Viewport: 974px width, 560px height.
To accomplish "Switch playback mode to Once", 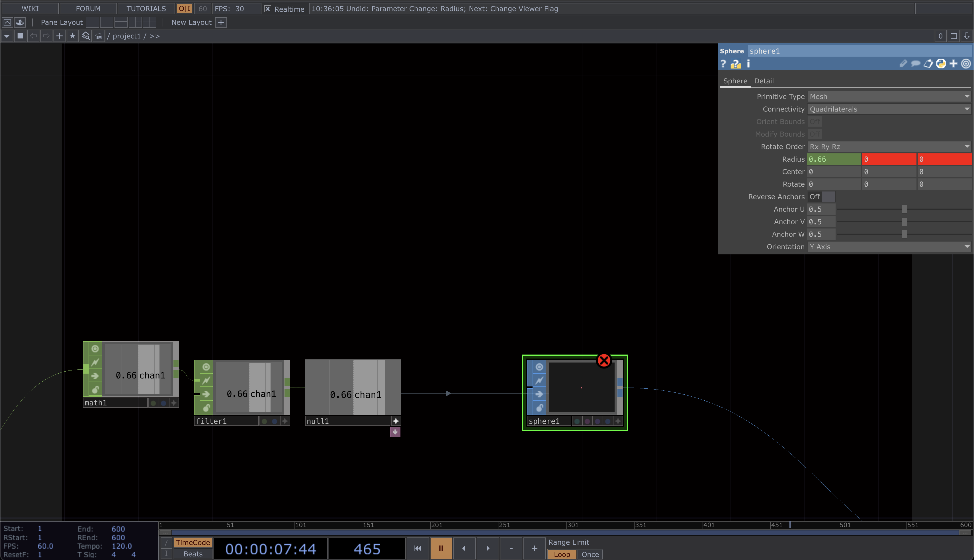I will click(x=590, y=554).
